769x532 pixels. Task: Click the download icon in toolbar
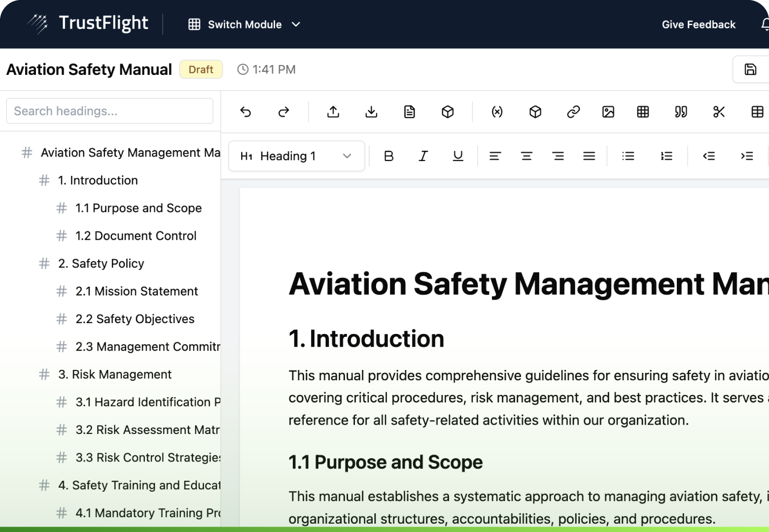click(x=371, y=112)
